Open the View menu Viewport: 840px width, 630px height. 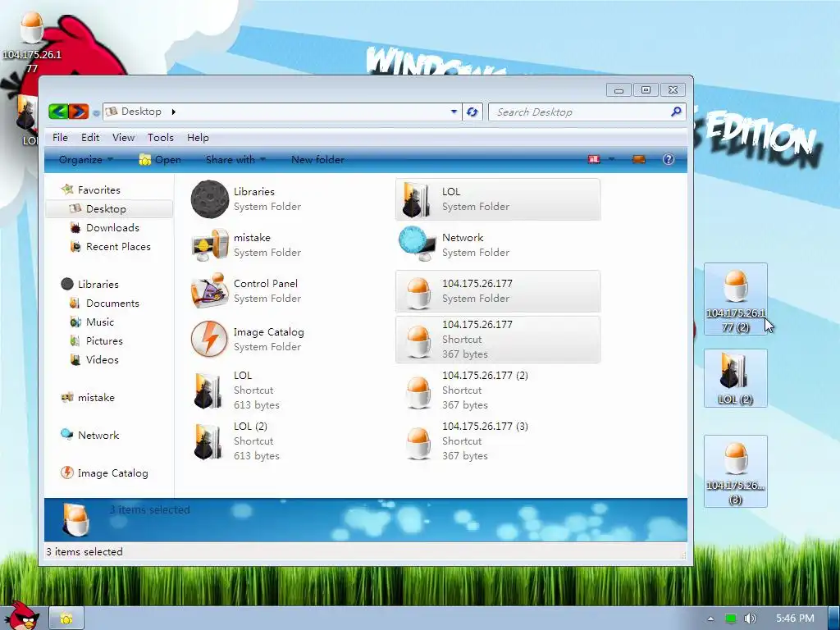tap(123, 138)
